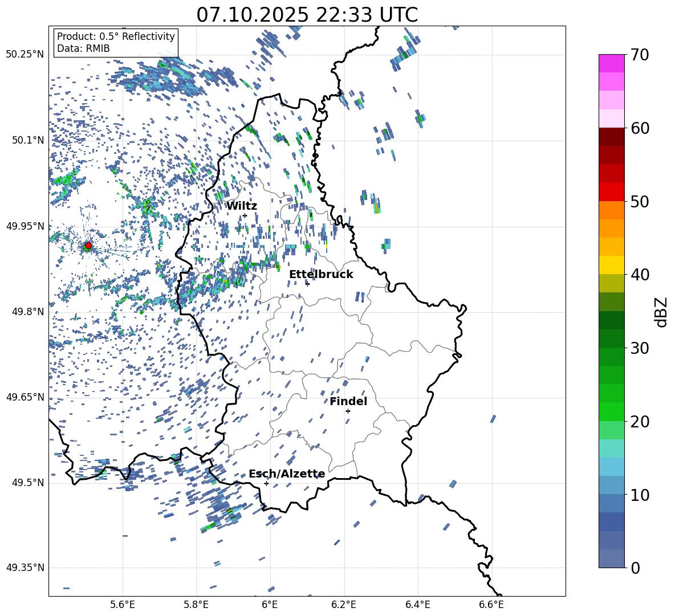Image resolution: width=675 pixels, height=616 pixels.
Task: Click the 20 tick on the colorbar
Action: pyautogui.click(x=640, y=421)
